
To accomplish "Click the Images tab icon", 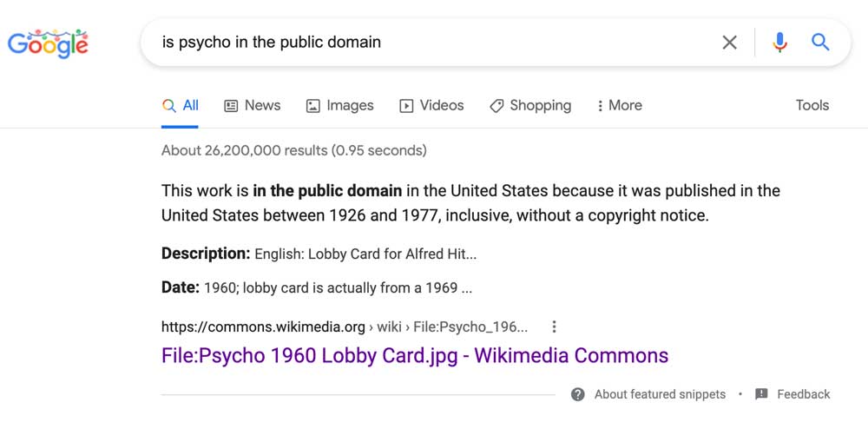I will 312,106.
